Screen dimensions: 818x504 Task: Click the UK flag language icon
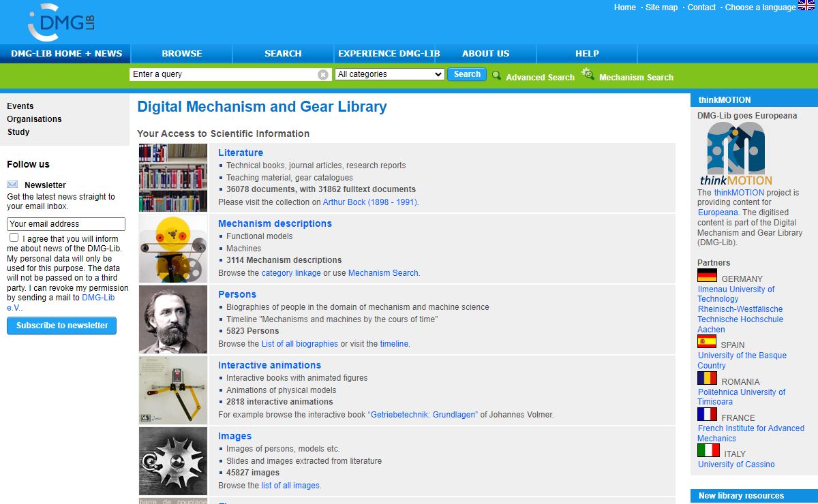point(806,5)
